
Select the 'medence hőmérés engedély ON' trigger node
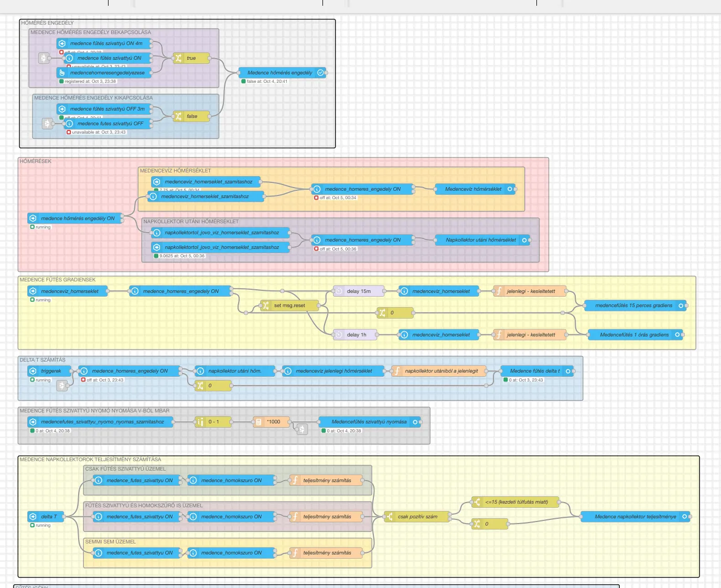(x=75, y=219)
